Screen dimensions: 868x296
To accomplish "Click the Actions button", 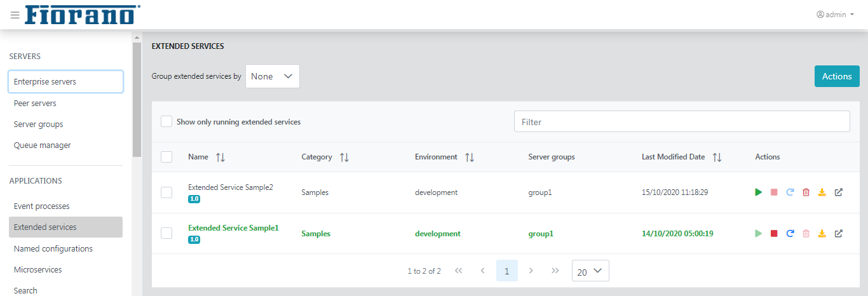I will 837,76.
